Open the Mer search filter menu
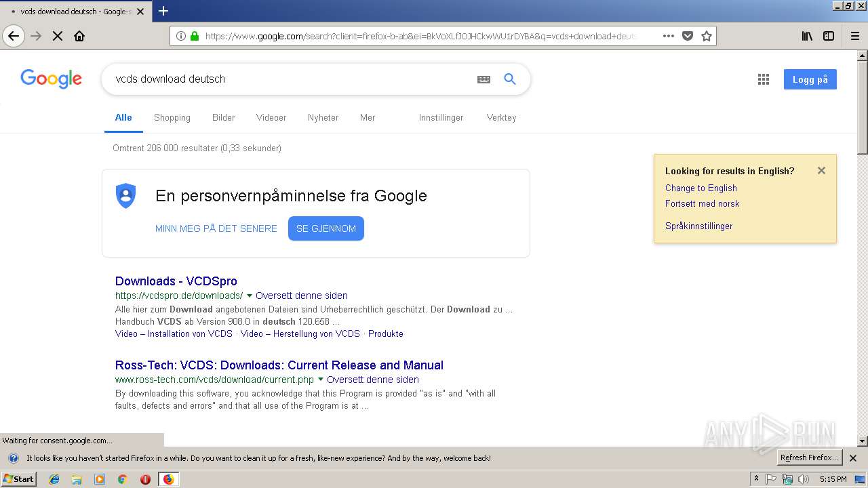868x488 pixels. click(368, 117)
